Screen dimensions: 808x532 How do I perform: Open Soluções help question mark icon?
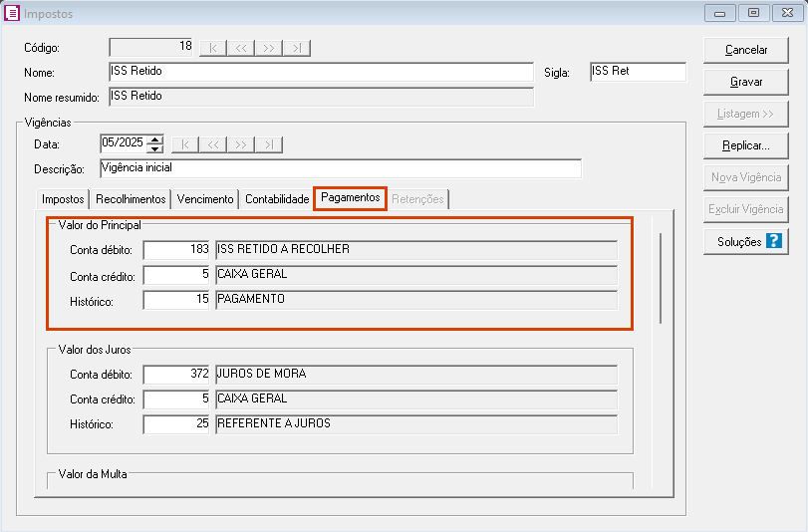773,241
